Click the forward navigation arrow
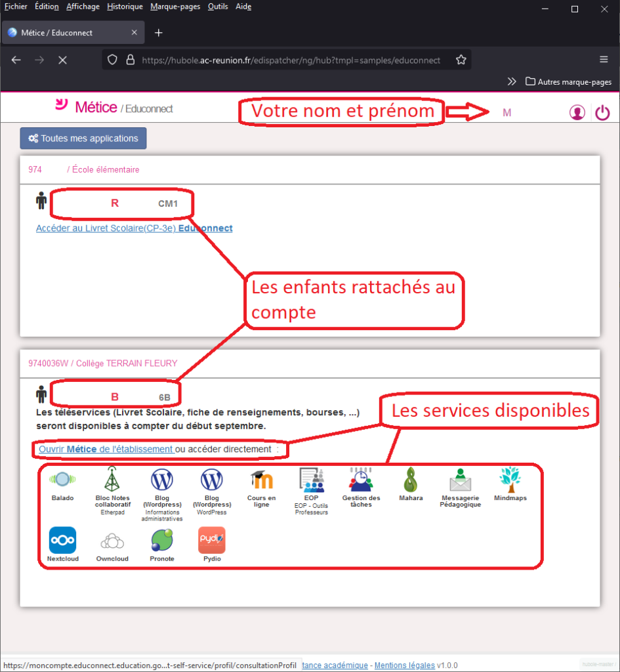The image size is (620, 672). (x=39, y=60)
